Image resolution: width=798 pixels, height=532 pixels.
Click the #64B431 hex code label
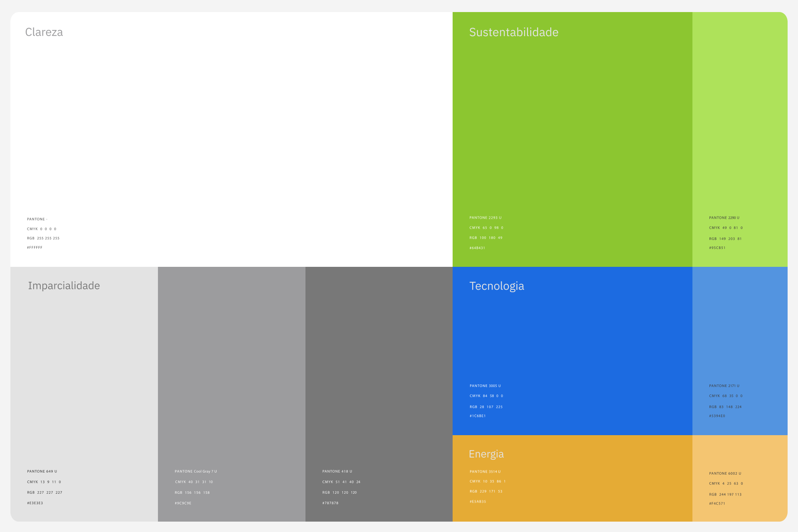tap(477, 248)
